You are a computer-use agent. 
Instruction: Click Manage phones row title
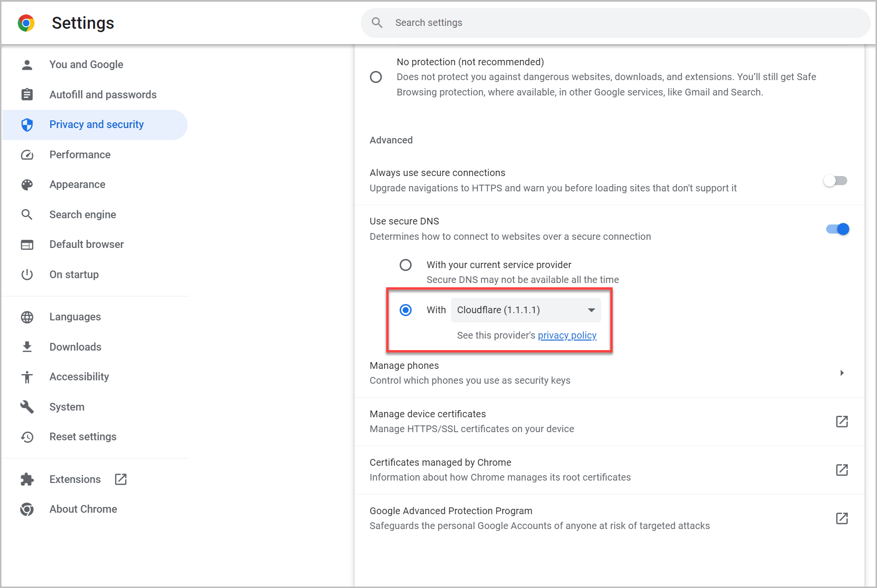(x=404, y=365)
